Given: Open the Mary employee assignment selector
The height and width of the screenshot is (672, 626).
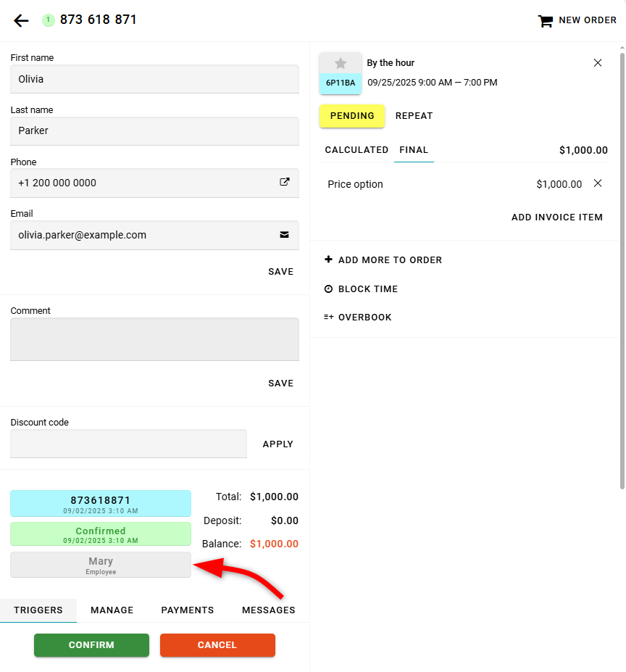Looking at the screenshot, I should pos(101,565).
